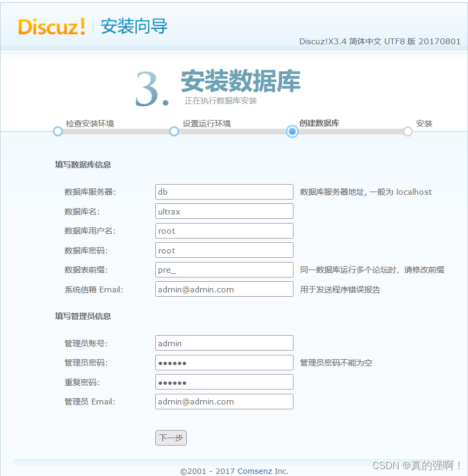Click the Discuz! logo
468x476 pixels.
pos(51,27)
